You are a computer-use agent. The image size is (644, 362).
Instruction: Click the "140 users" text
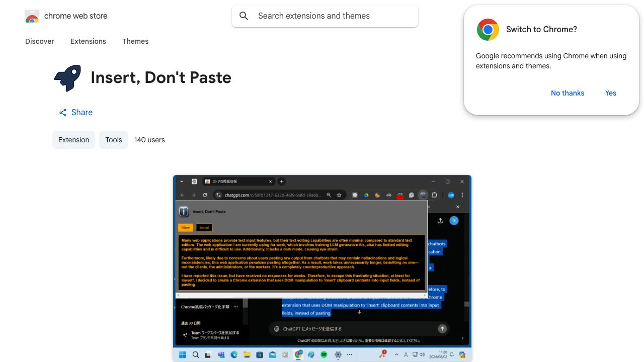(149, 140)
